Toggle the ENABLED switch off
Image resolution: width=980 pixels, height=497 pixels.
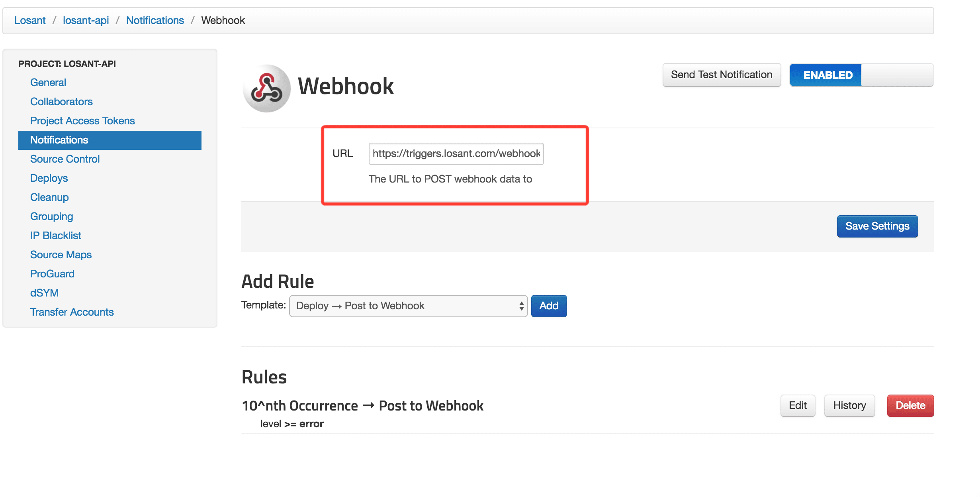click(861, 75)
